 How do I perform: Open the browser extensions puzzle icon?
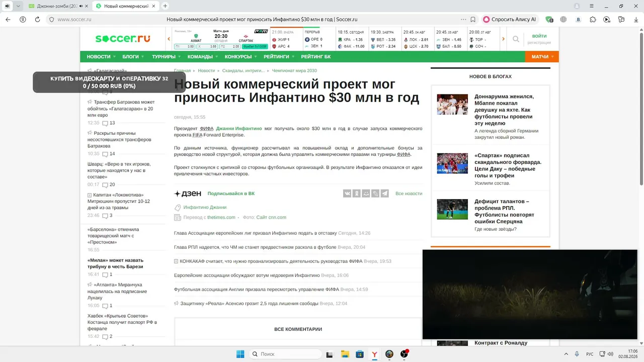[x=593, y=20]
